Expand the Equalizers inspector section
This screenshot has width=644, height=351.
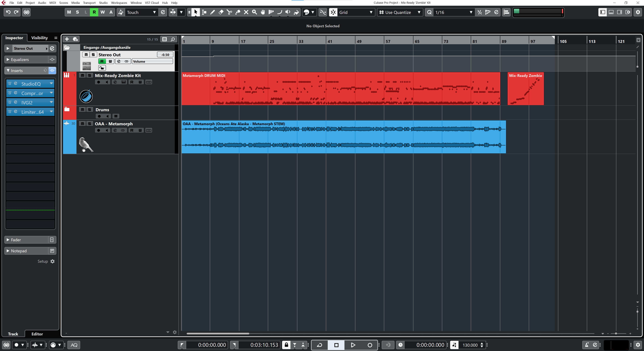[x=8, y=59]
